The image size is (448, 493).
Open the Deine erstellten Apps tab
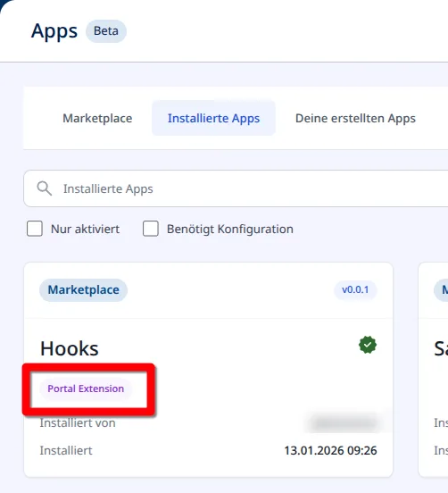point(355,118)
